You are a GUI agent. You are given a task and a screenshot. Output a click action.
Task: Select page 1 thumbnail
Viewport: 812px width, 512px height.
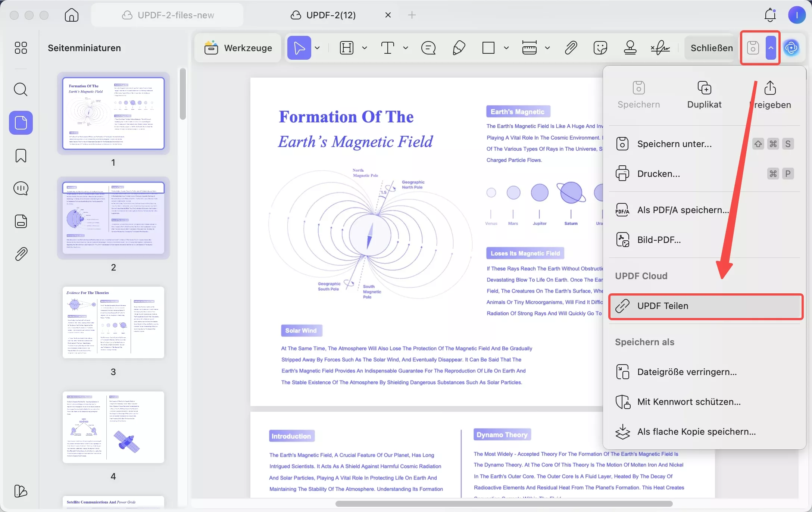click(x=113, y=113)
